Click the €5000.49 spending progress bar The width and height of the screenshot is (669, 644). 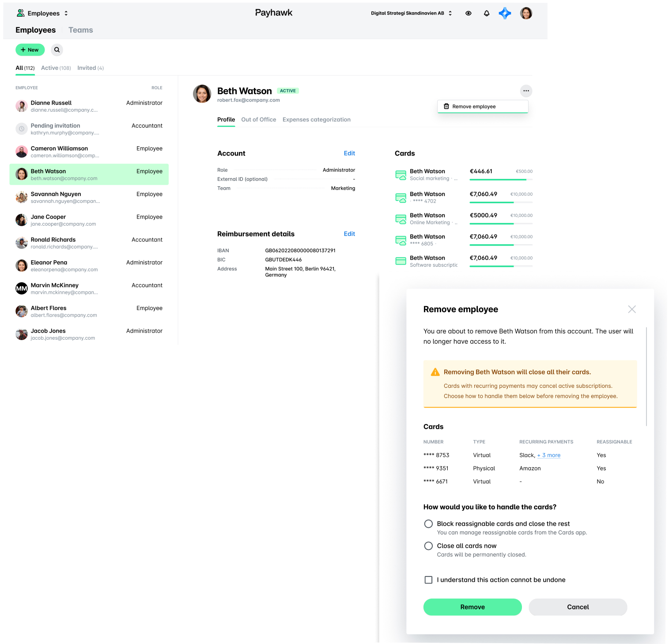coord(501,224)
